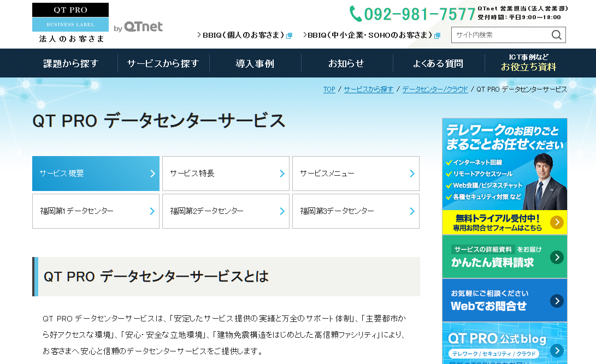Click the TOP breadcrumb link
Viewport: 596px width, 364px height.
click(329, 89)
